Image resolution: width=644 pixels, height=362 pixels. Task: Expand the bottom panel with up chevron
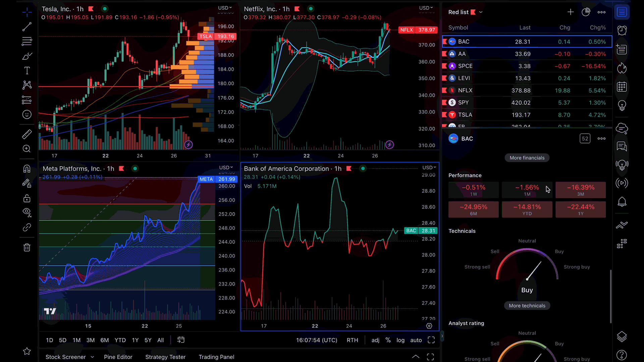(x=416, y=357)
